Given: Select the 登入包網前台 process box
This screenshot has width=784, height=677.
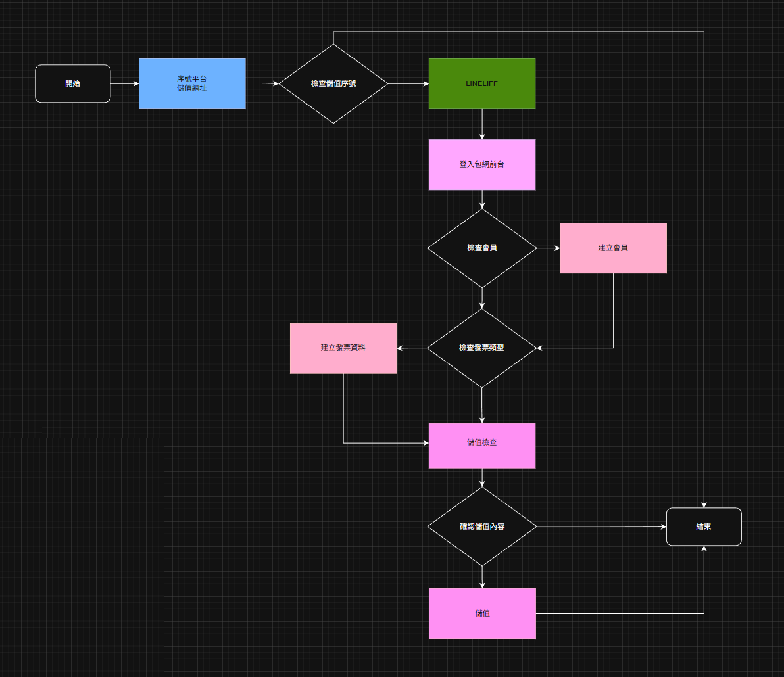Looking at the screenshot, I should [x=482, y=164].
